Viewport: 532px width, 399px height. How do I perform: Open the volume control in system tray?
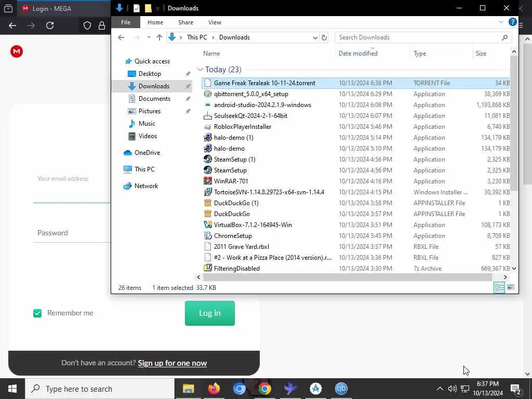click(452, 389)
